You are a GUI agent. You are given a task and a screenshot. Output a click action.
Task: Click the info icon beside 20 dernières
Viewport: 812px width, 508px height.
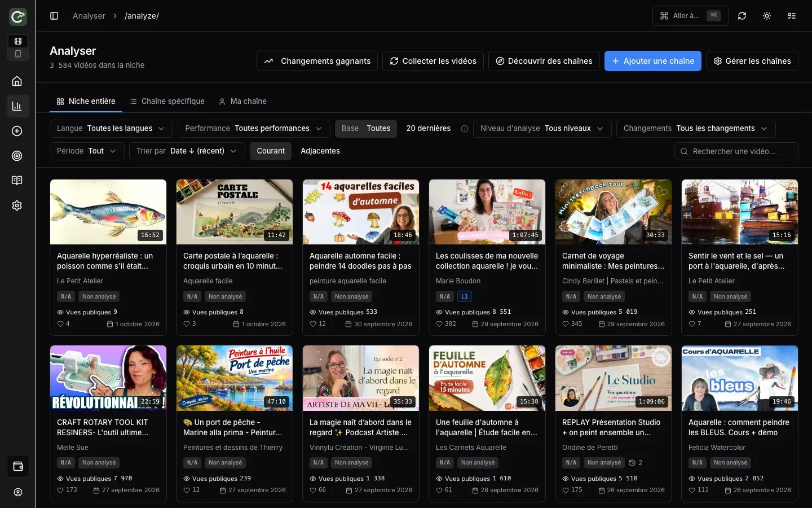point(465,129)
